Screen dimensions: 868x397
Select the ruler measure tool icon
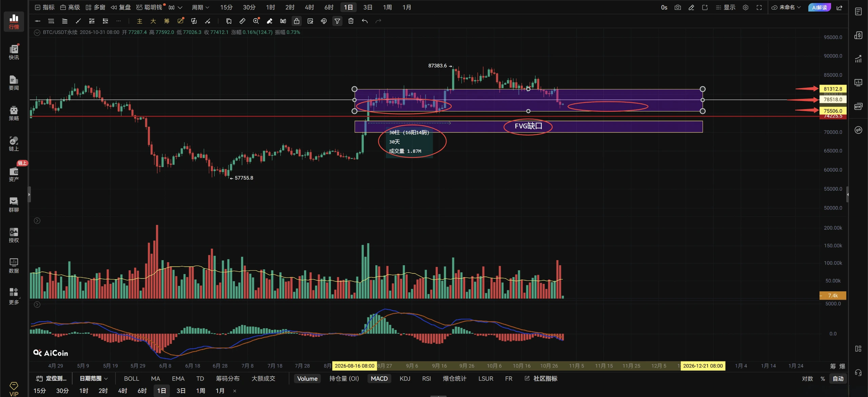click(242, 21)
